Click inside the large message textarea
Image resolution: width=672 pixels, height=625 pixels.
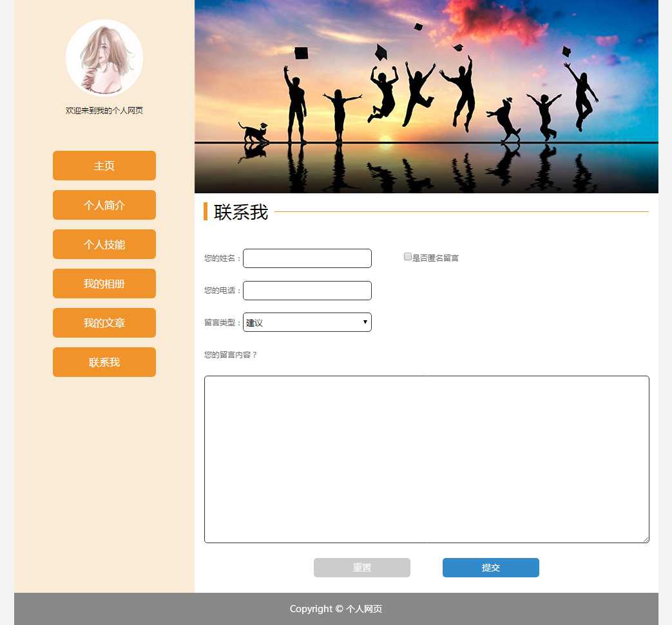point(426,459)
